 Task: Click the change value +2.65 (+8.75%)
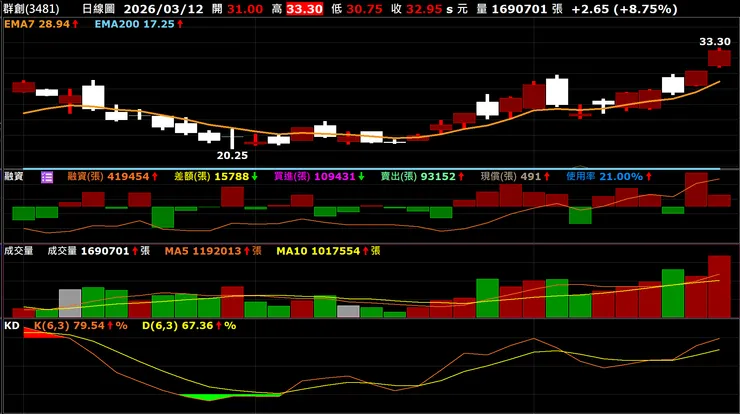pyautogui.click(x=624, y=9)
